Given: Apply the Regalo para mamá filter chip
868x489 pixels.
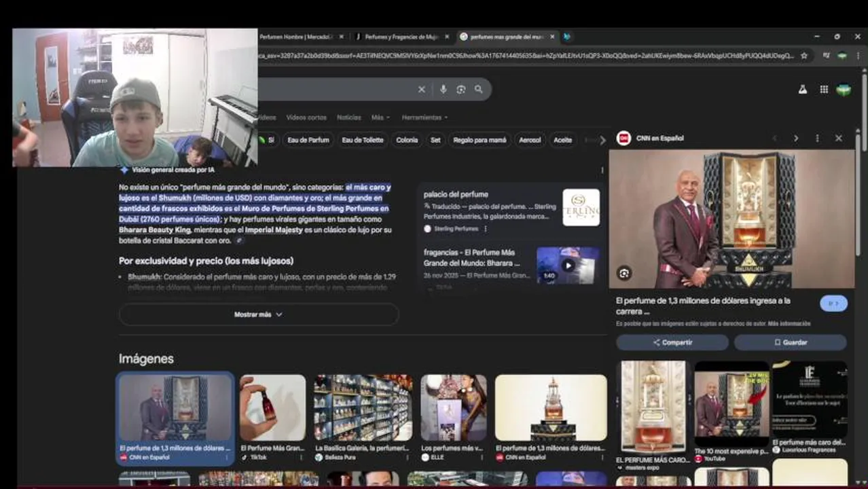Looking at the screenshot, I should [480, 140].
